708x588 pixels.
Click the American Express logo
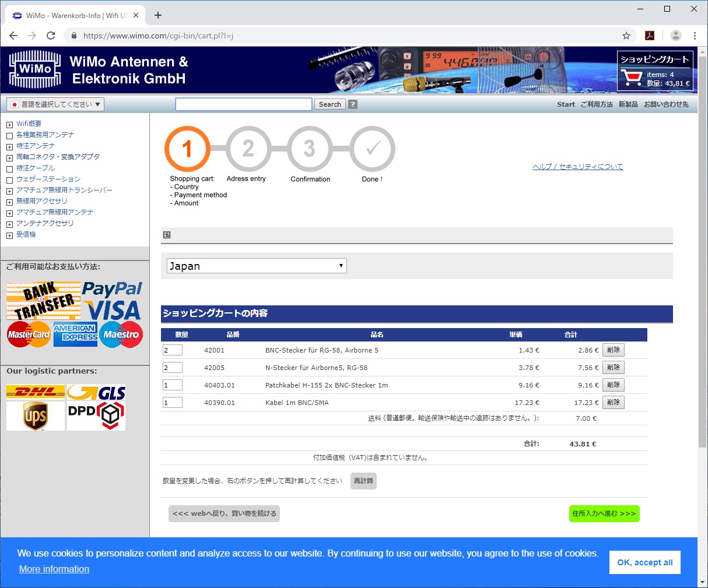pos(75,335)
